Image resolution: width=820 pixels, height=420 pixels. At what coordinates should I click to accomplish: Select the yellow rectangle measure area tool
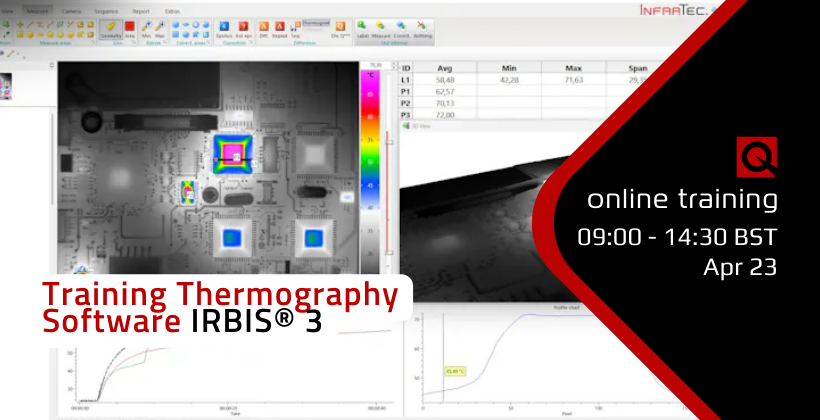click(x=20, y=35)
